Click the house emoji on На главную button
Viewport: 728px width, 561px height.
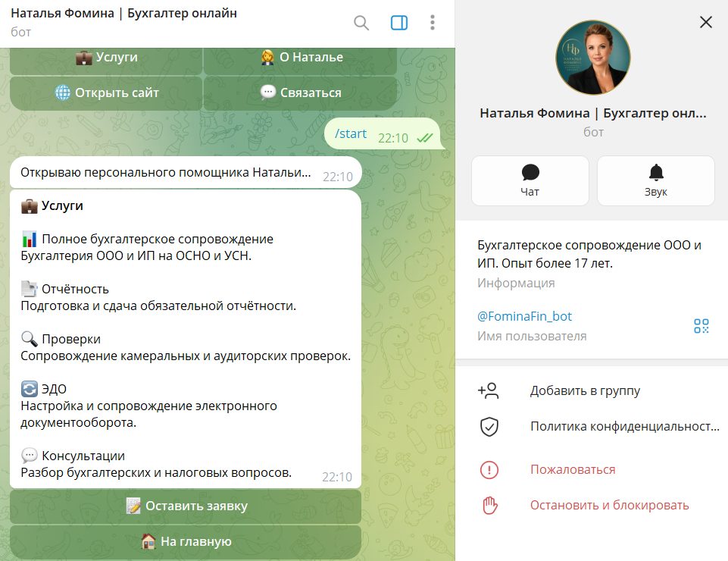click(x=148, y=542)
